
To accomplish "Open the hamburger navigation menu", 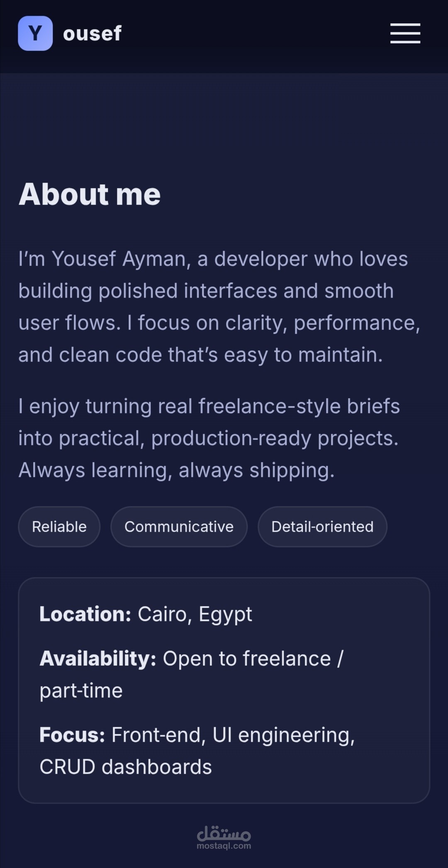I will coord(405,33).
